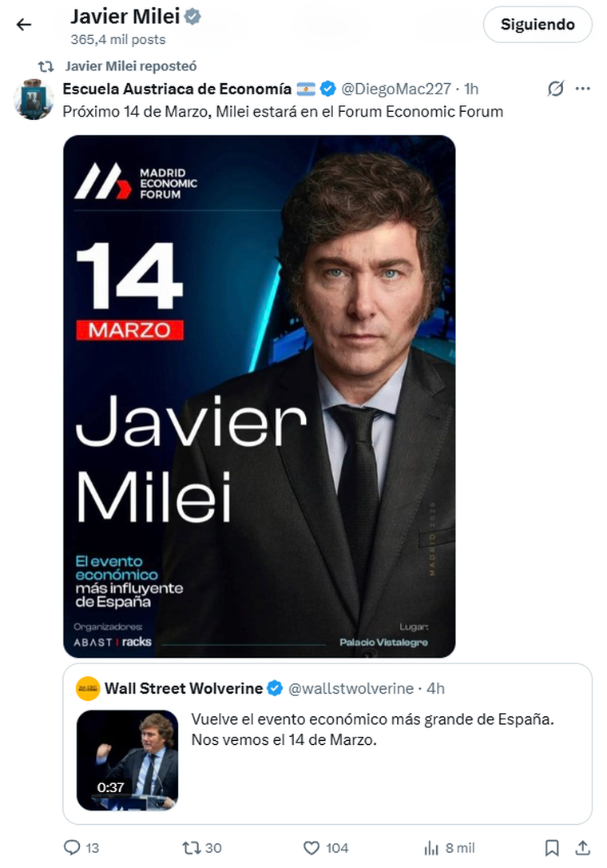Screen dimensions: 607x868
Task: Open the three-dot more options menu
Action: pyautogui.click(x=583, y=89)
